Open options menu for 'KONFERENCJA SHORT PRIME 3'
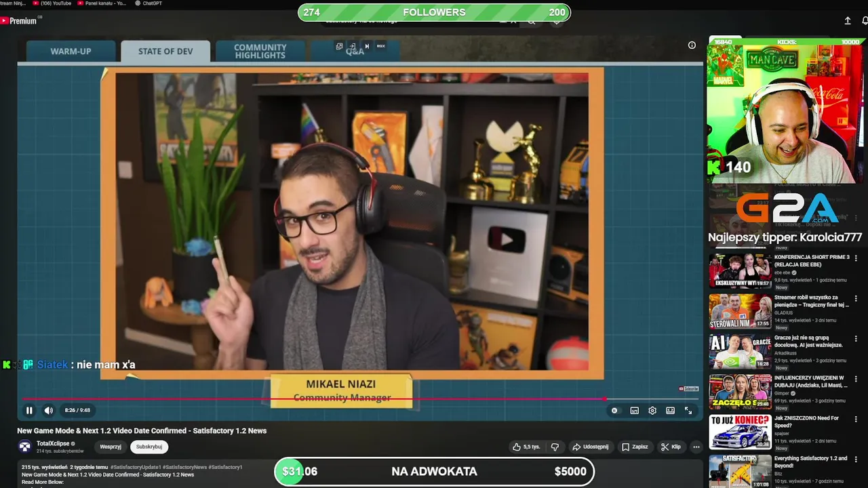Viewport: 868px width, 488px height. pos(856,258)
